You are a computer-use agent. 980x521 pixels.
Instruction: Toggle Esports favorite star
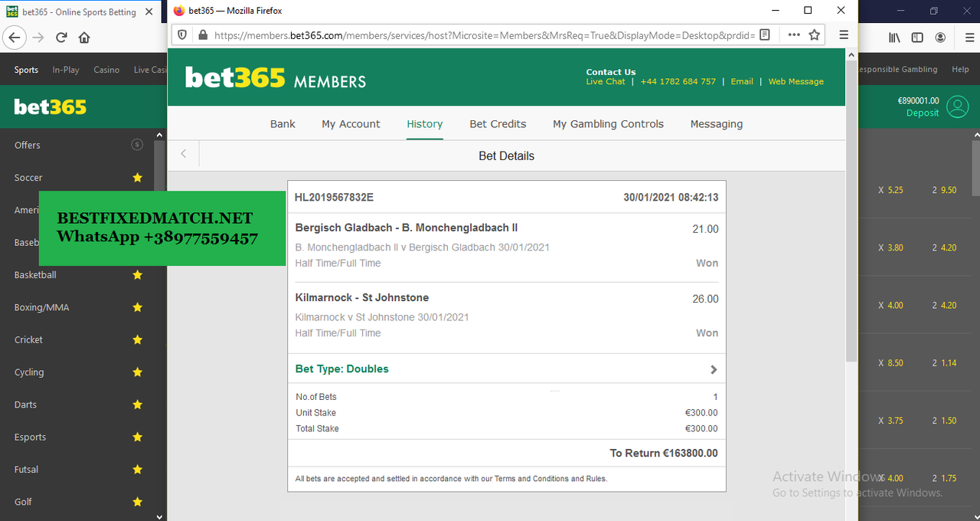click(138, 437)
